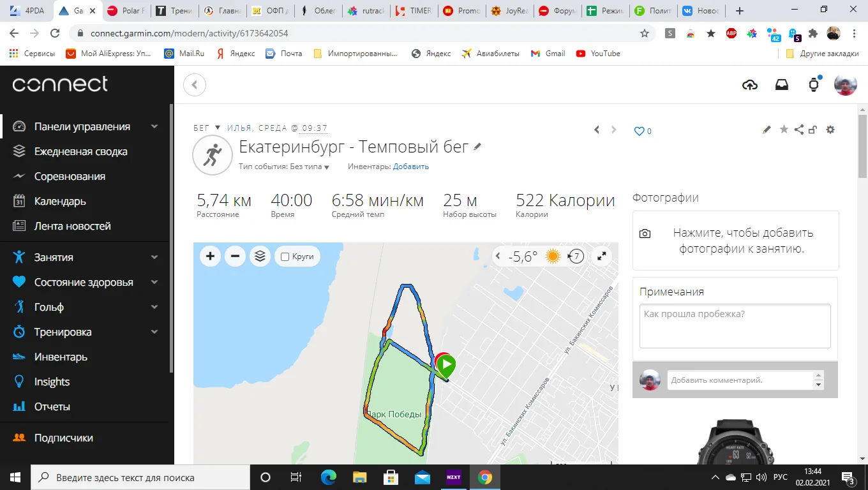
Task: Open the Garmin devices watch icon
Action: pos(814,85)
